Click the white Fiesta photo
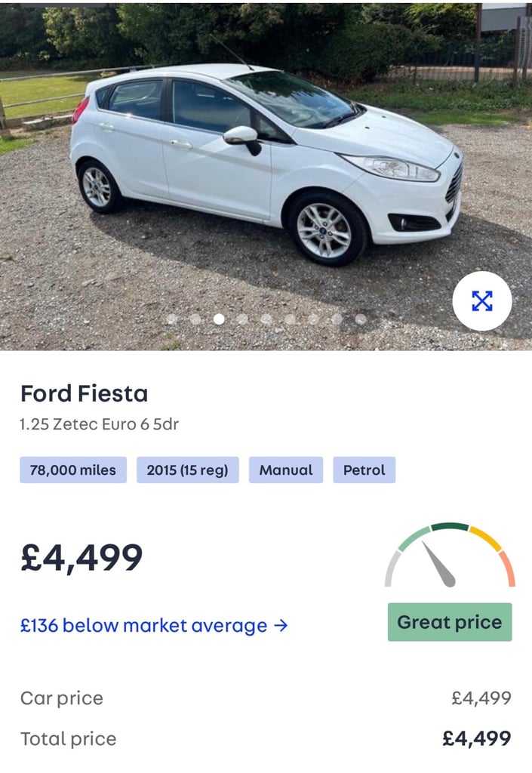Image resolution: width=532 pixels, height=773 pixels. coord(264,174)
